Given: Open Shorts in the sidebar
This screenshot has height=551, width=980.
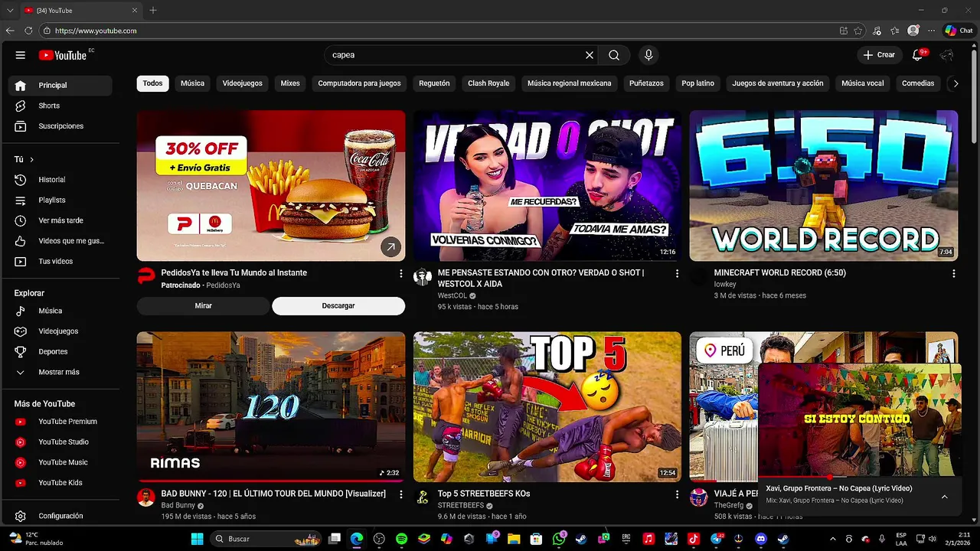Looking at the screenshot, I should pos(61,106).
